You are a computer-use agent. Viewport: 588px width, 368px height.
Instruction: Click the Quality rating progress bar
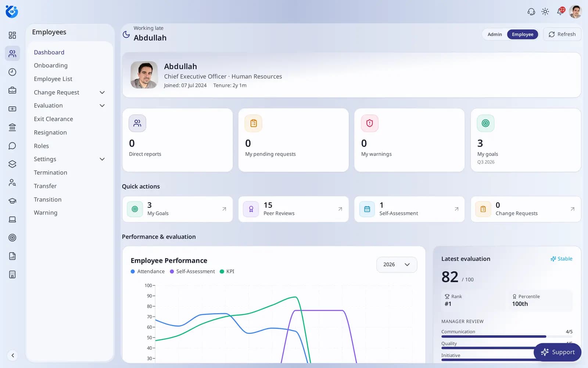point(507,348)
